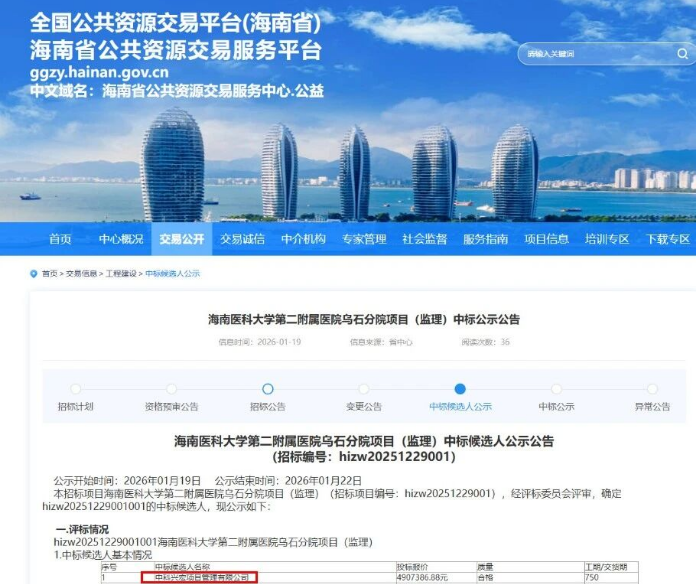Select the 中标公示 step circle
The width and height of the screenshot is (696, 584).
(556, 389)
